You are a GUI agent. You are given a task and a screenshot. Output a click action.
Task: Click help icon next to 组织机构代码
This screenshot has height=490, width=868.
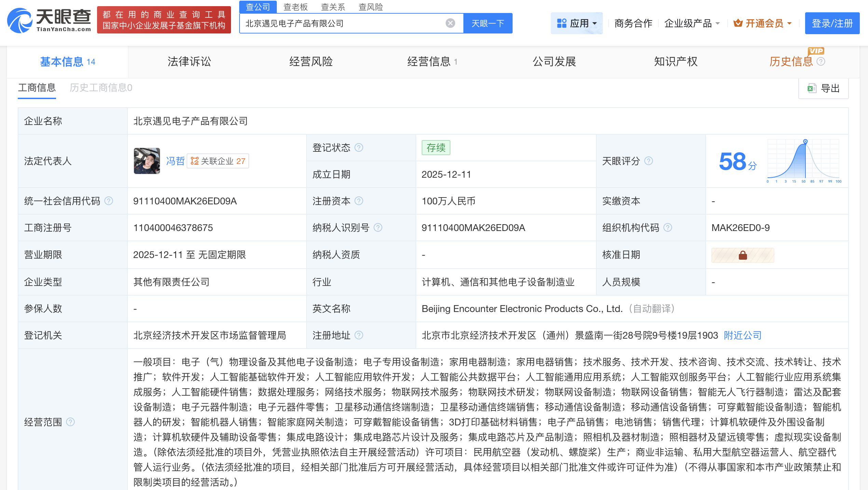668,228
